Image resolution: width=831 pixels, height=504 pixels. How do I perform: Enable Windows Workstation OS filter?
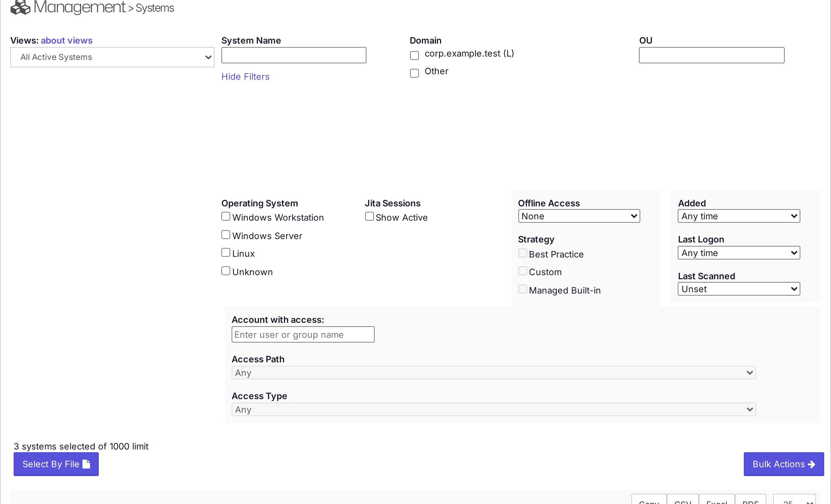pos(226,216)
